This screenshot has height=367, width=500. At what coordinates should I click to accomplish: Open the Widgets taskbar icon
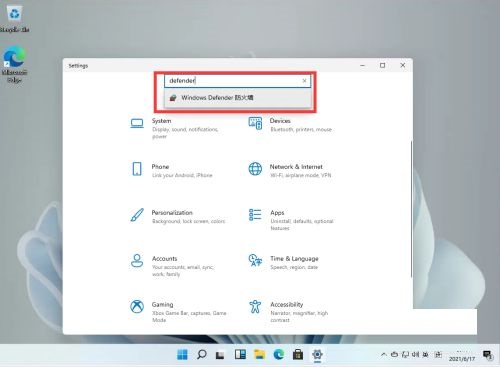(x=240, y=355)
